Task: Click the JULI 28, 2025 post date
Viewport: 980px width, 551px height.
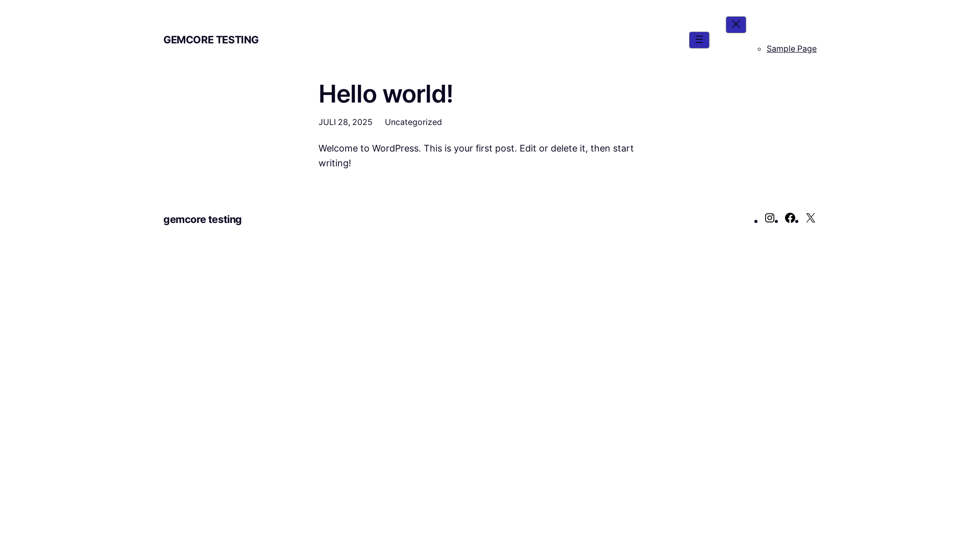Action: [x=345, y=122]
